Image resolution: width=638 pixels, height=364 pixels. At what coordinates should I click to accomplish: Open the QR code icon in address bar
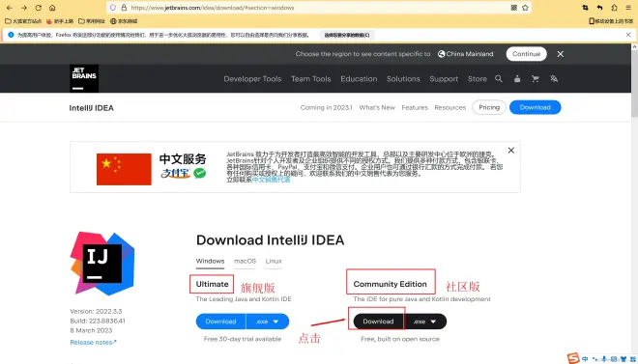click(514, 8)
